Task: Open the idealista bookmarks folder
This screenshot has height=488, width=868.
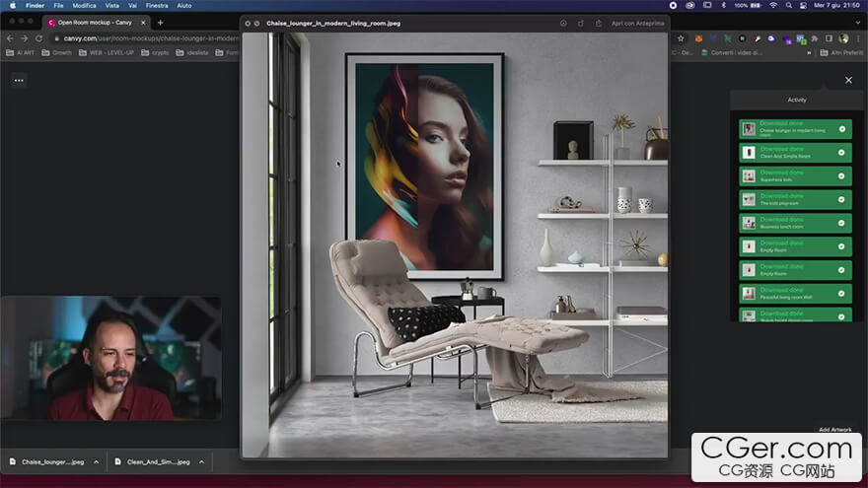Action: click(192, 52)
